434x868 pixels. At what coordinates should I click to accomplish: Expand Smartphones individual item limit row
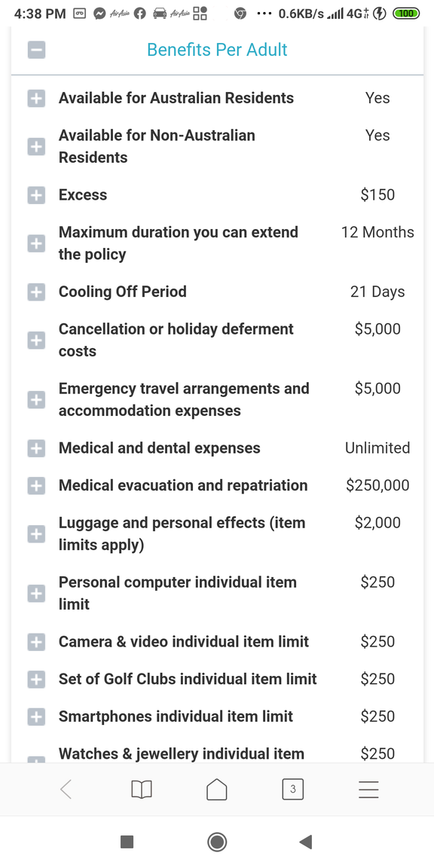point(36,717)
